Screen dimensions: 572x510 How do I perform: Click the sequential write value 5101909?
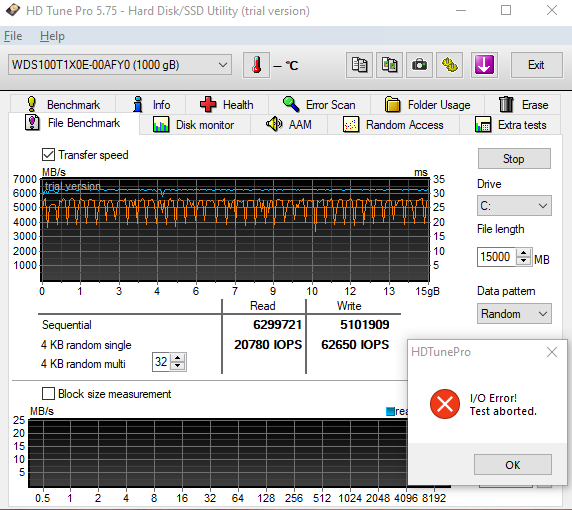click(364, 325)
